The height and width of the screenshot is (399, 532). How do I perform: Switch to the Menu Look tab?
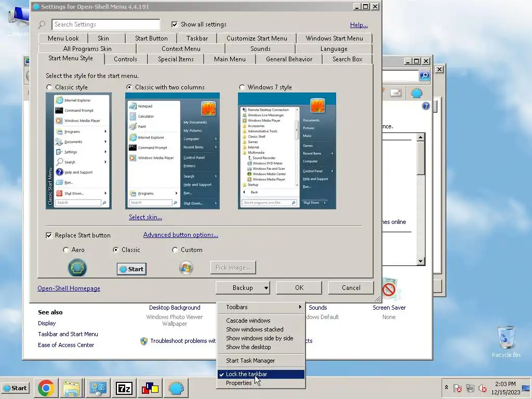(63, 38)
